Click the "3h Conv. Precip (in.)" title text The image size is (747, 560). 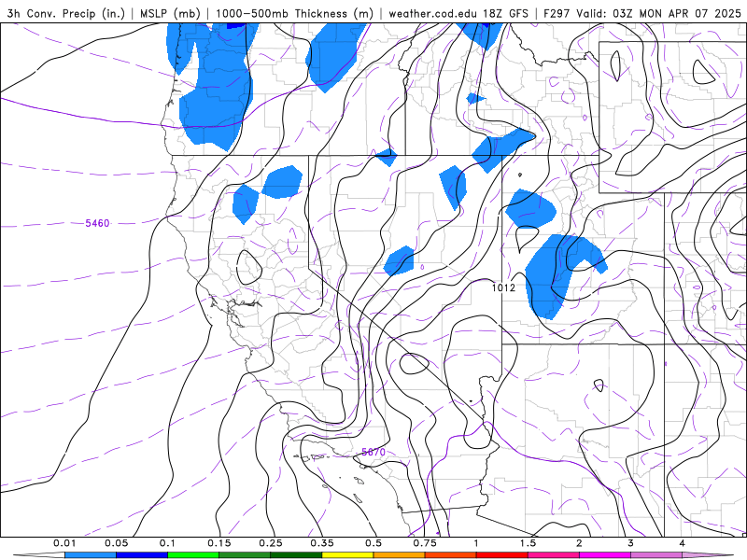[65, 13]
